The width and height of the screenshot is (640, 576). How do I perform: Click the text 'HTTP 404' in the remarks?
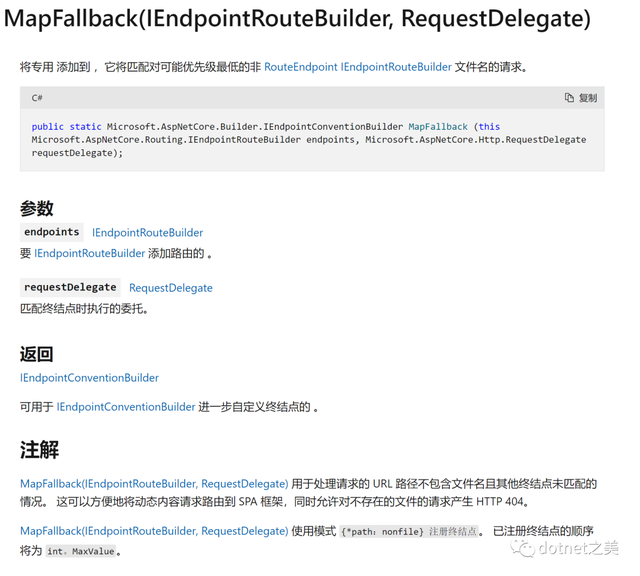[x=500, y=502]
